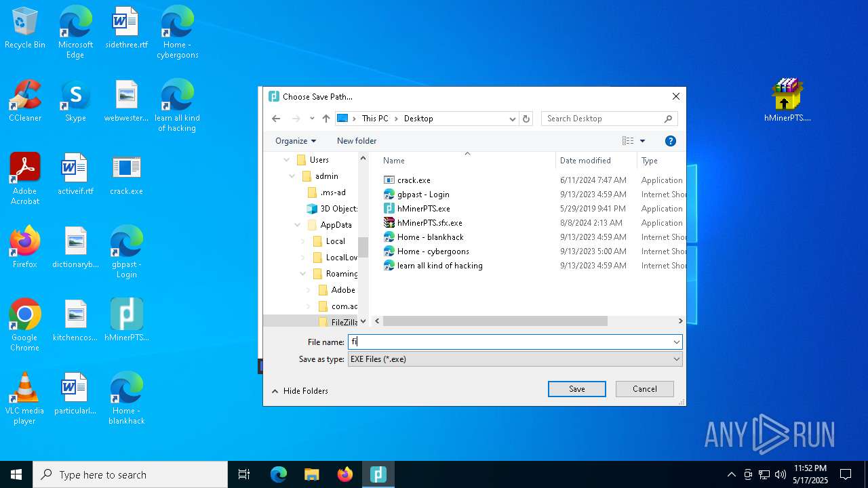This screenshot has height=488, width=868.
Task: Open the Recycle Bin desktop icon
Action: (x=25, y=28)
